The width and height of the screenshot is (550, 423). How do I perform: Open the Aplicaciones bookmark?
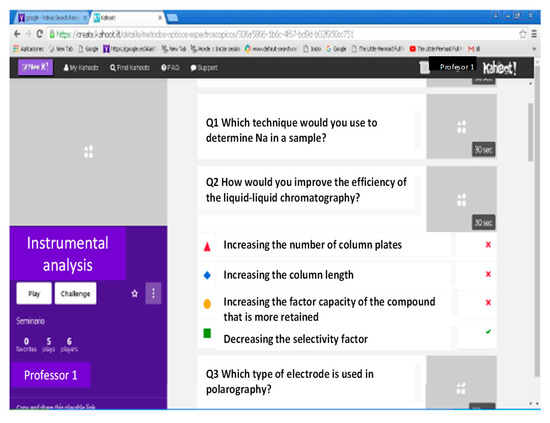tap(28, 49)
